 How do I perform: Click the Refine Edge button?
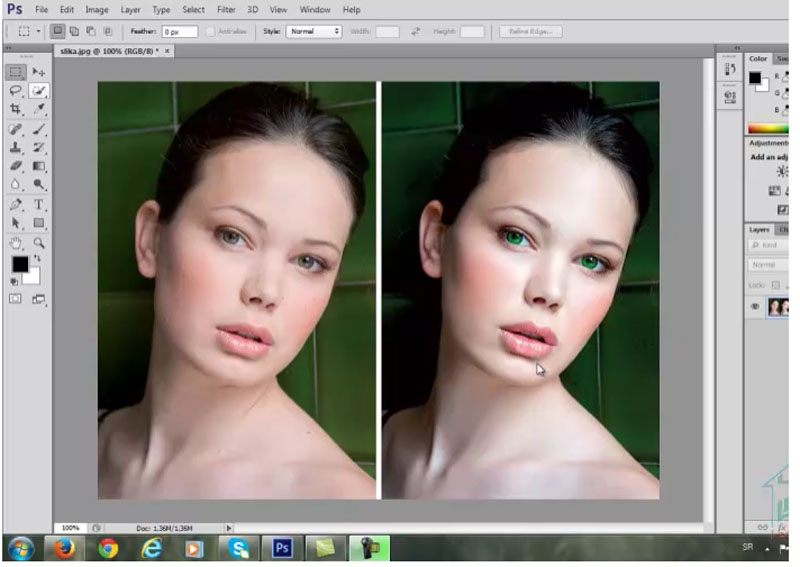point(530,31)
